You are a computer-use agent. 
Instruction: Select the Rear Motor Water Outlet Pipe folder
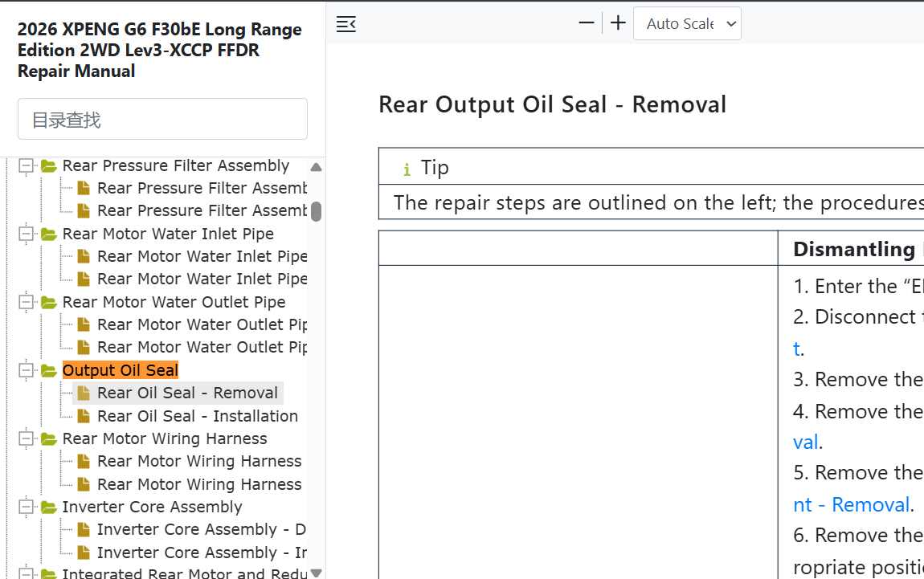tap(174, 302)
